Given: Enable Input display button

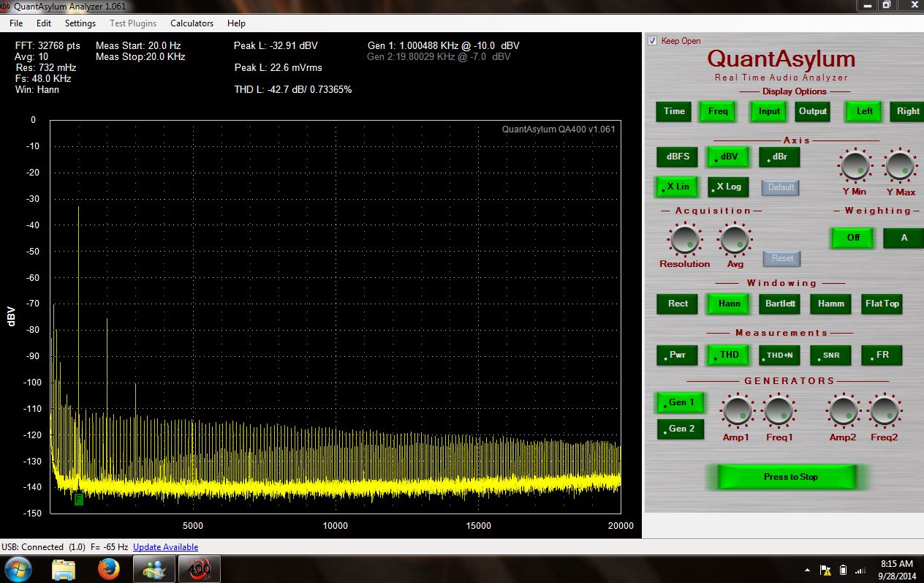Looking at the screenshot, I should tap(769, 111).
